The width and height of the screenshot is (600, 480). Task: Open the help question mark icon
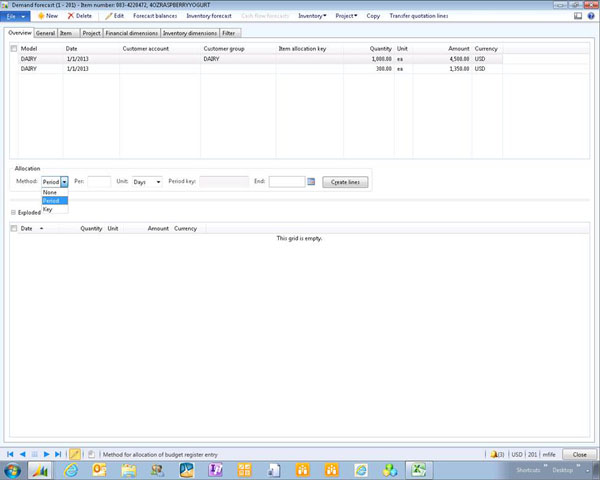591,16
